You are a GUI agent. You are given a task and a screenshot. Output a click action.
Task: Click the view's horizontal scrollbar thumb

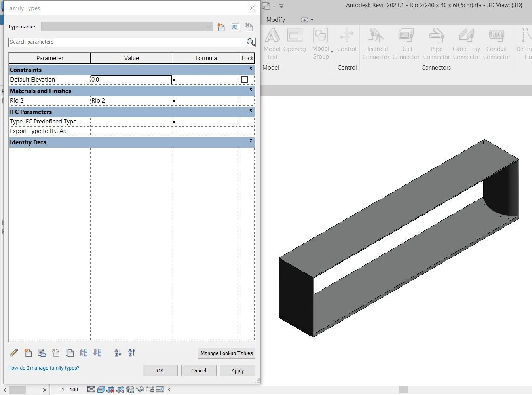click(x=403, y=390)
